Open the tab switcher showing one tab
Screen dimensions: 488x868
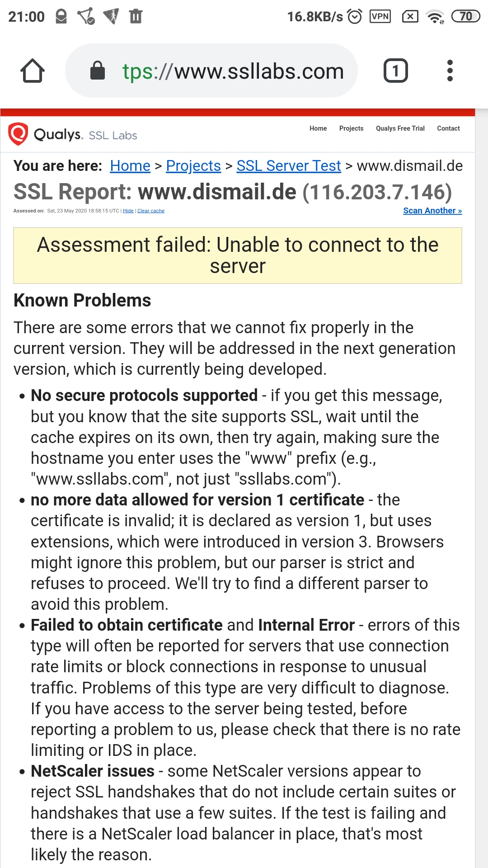point(395,71)
